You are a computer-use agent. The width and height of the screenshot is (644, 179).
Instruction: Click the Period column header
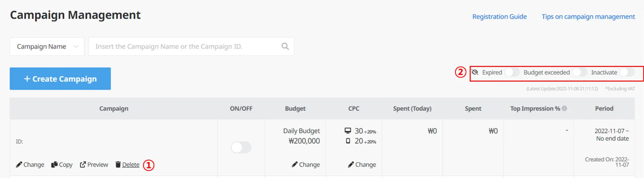pyautogui.click(x=604, y=109)
